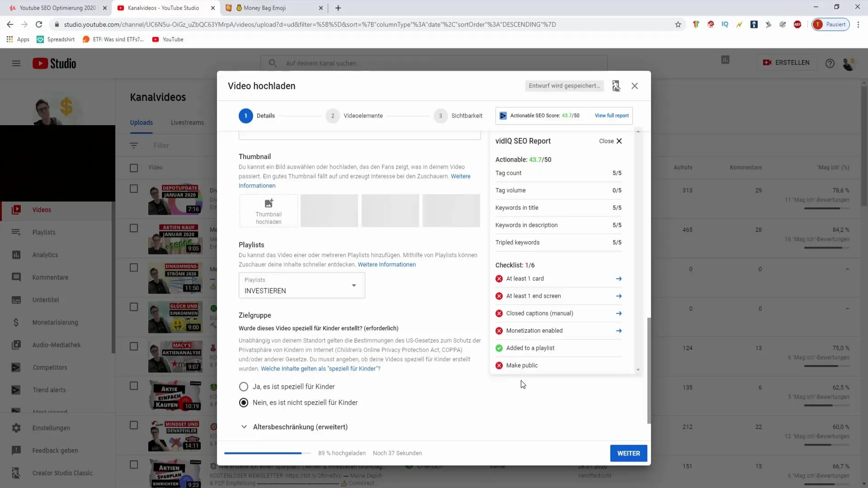The height and width of the screenshot is (488, 868).
Task: Click the Filter icon in video list
Action: point(134,145)
